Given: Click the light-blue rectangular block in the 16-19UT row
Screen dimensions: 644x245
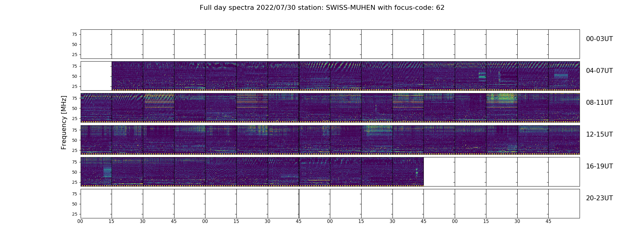Looking at the screenshot, I should click(107, 172).
